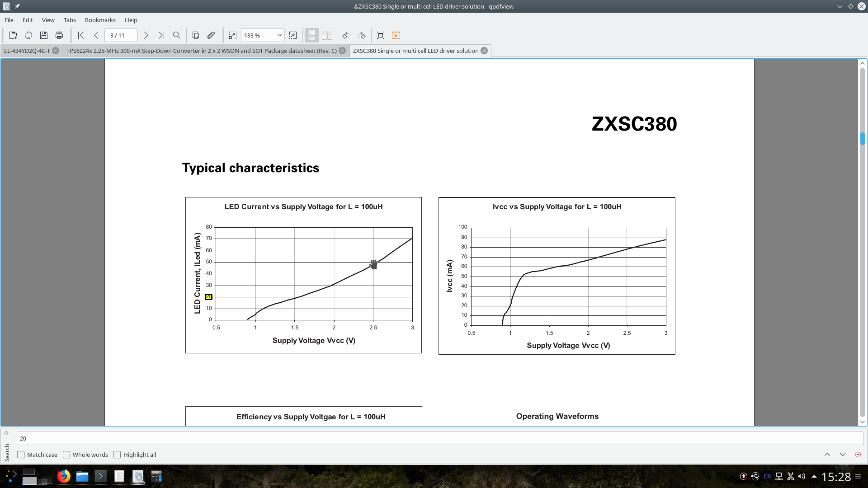Open the file manager from the taskbar
The width and height of the screenshot is (868, 488).
82,476
